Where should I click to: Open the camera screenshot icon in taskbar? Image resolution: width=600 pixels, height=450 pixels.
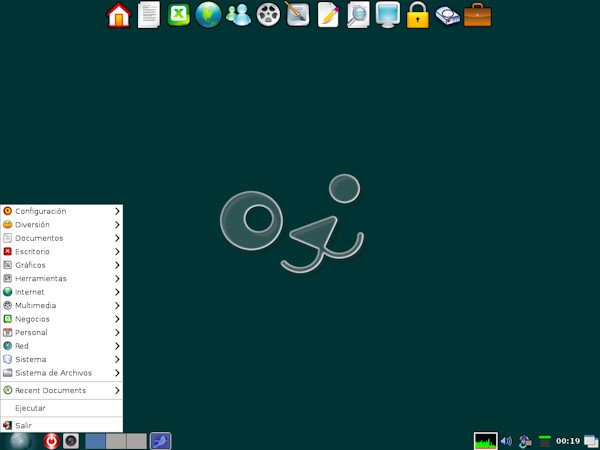(x=71, y=441)
